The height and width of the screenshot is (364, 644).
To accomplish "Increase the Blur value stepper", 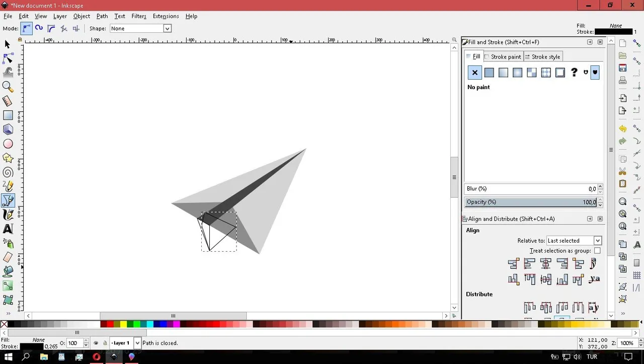I will click(600, 187).
